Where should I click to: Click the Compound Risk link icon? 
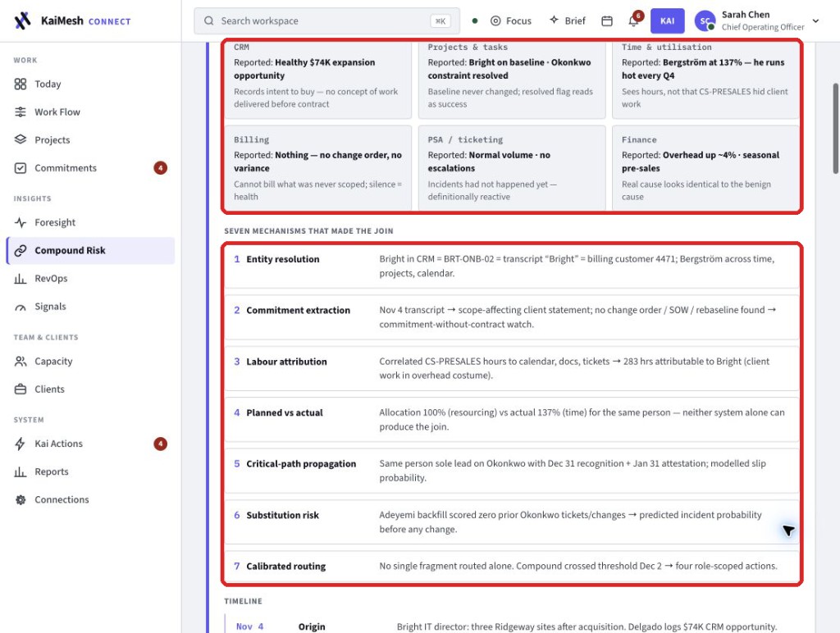(21, 251)
